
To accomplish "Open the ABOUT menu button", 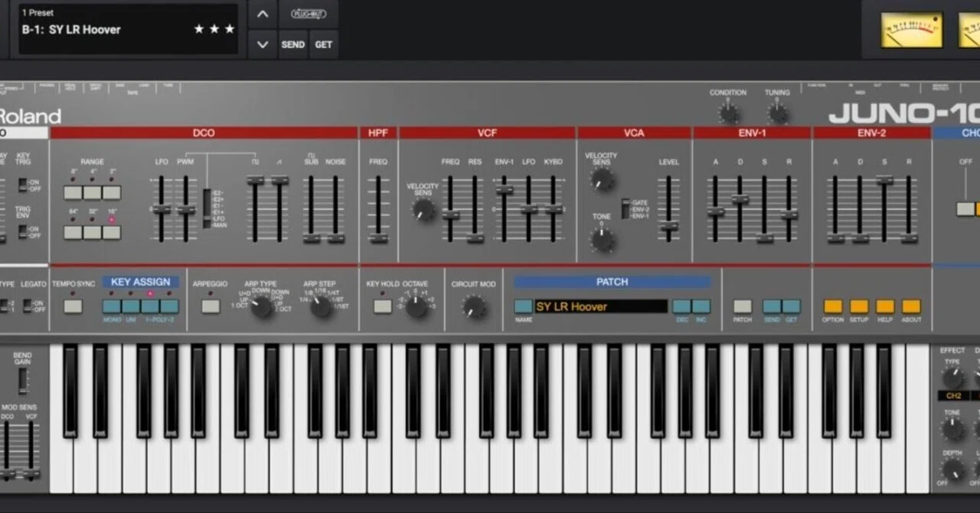I will coord(911,306).
